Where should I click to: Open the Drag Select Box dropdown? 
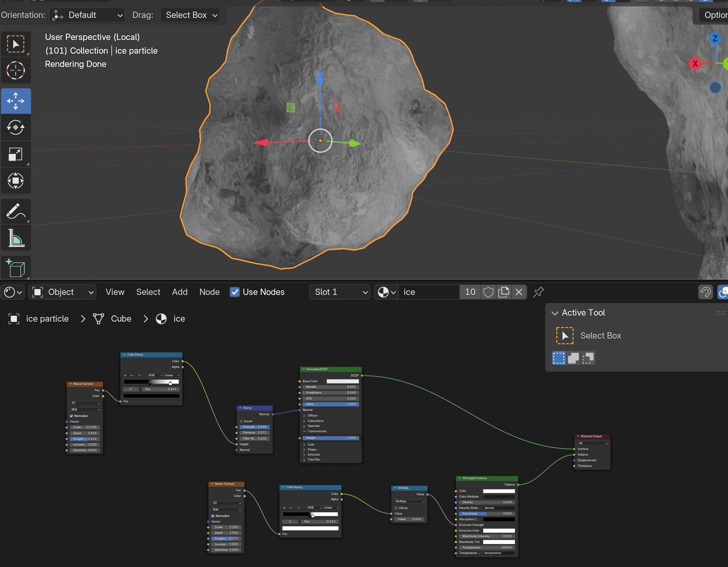pyautogui.click(x=190, y=15)
